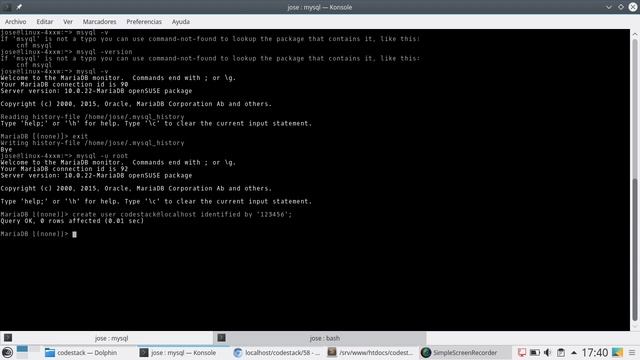
Task: Click Dolphin folder icon in taskbar
Action: [50, 353]
